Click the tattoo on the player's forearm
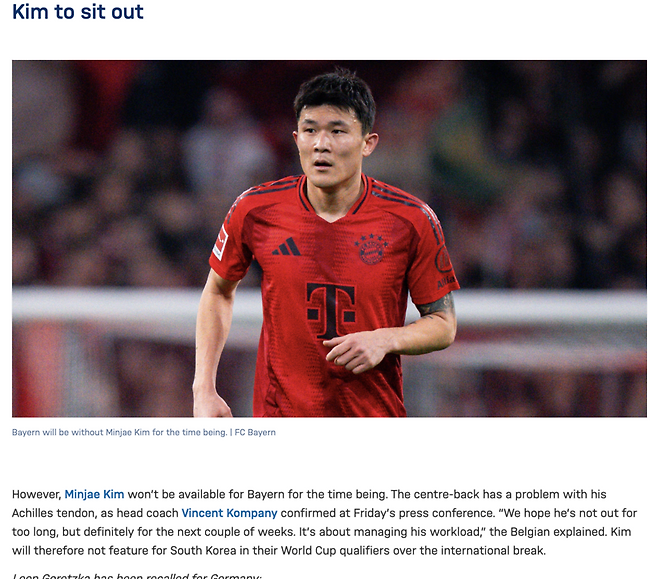Screen dimensions: 658x579 pos(436,306)
